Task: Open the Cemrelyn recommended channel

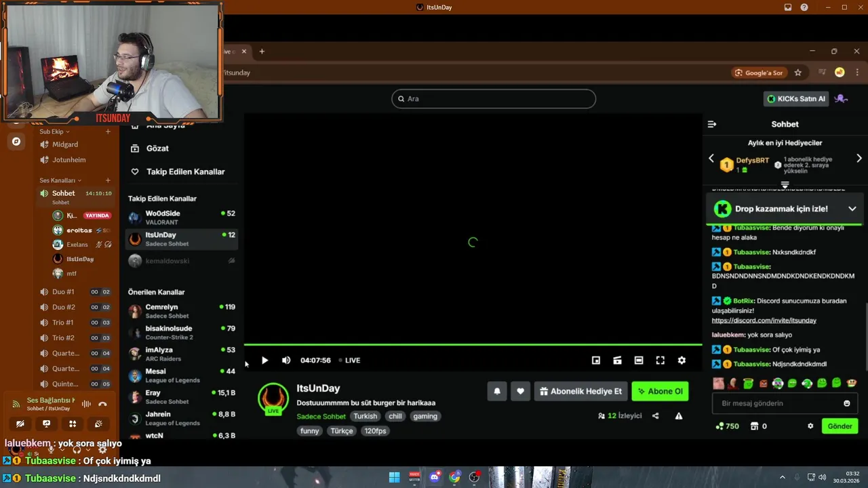Action: click(x=180, y=311)
